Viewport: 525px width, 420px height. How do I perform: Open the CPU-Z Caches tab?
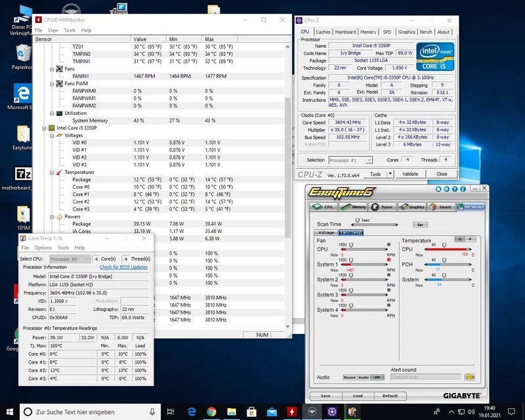[x=323, y=31]
